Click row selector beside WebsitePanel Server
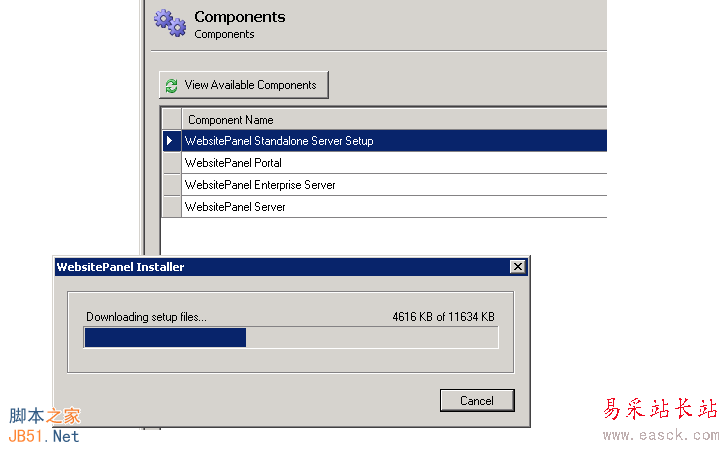Screen dimensions: 720x450 [171, 207]
